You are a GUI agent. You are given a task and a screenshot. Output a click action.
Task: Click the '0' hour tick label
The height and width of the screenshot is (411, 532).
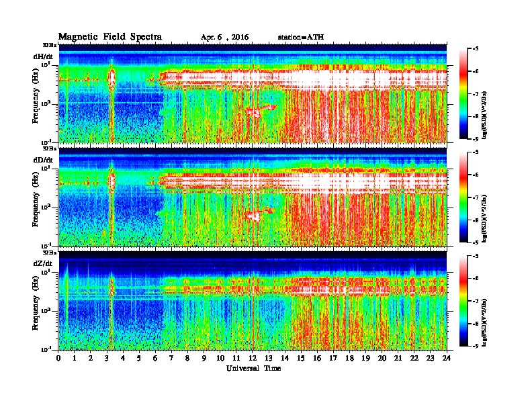click(x=58, y=359)
